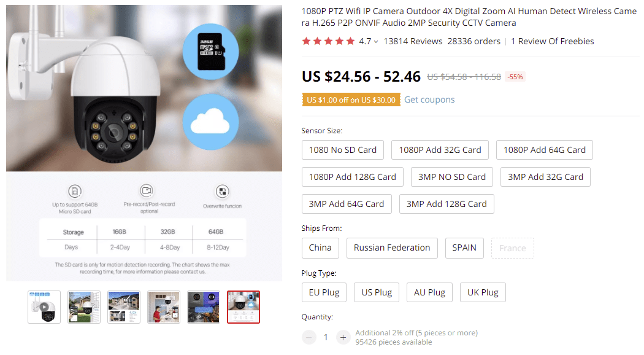This screenshot has width=644, height=355.
Task: Decrease quantity with the minus button
Action: (x=309, y=337)
